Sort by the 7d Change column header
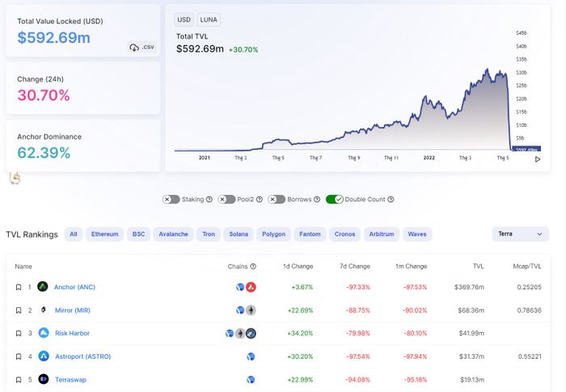The height and width of the screenshot is (392, 566). click(x=355, y=266)
